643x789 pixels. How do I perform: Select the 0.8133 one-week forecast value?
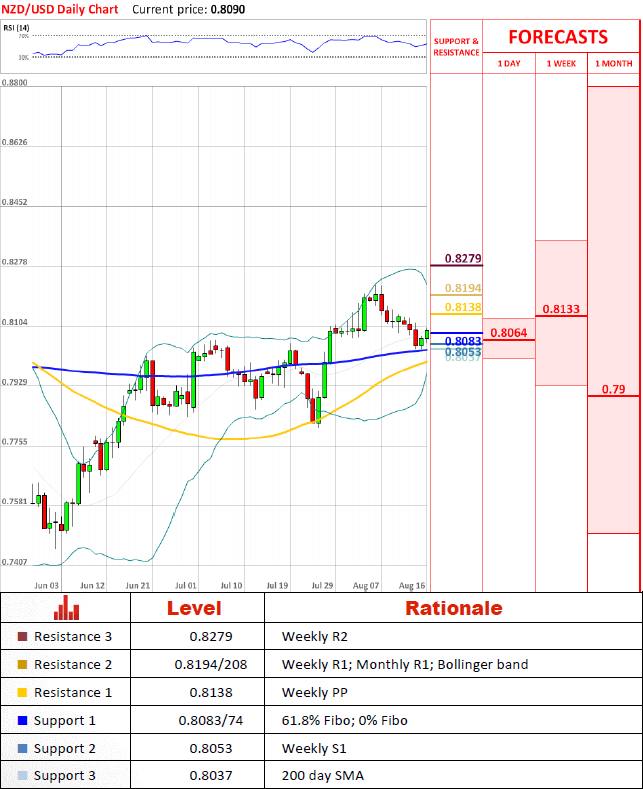[x=561, y=309]
